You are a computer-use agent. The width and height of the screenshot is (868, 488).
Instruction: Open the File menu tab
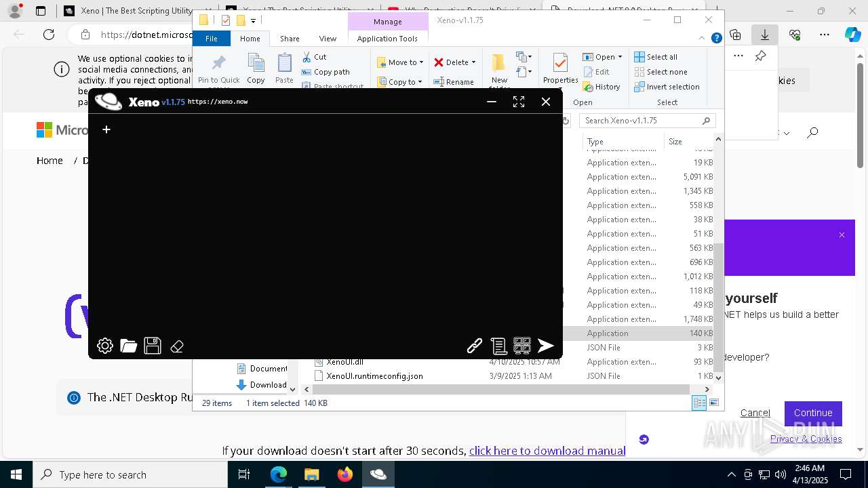tap(212, 39)
